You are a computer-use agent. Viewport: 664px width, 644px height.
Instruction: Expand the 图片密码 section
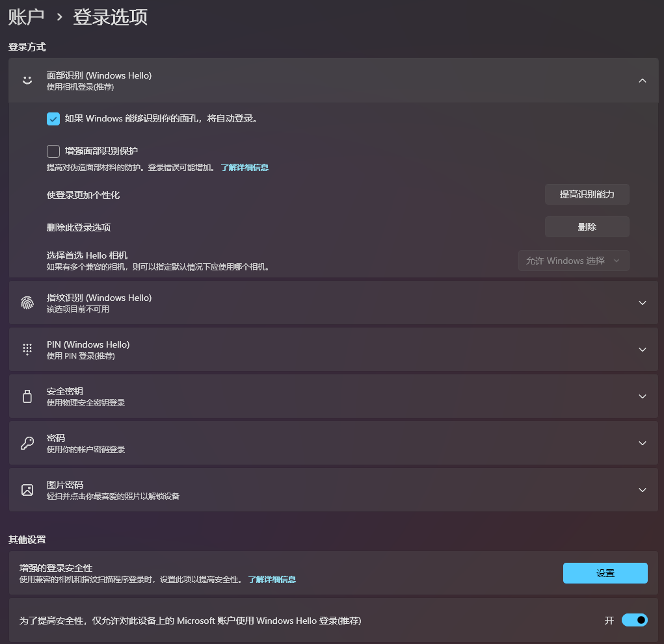click(643, 490)
